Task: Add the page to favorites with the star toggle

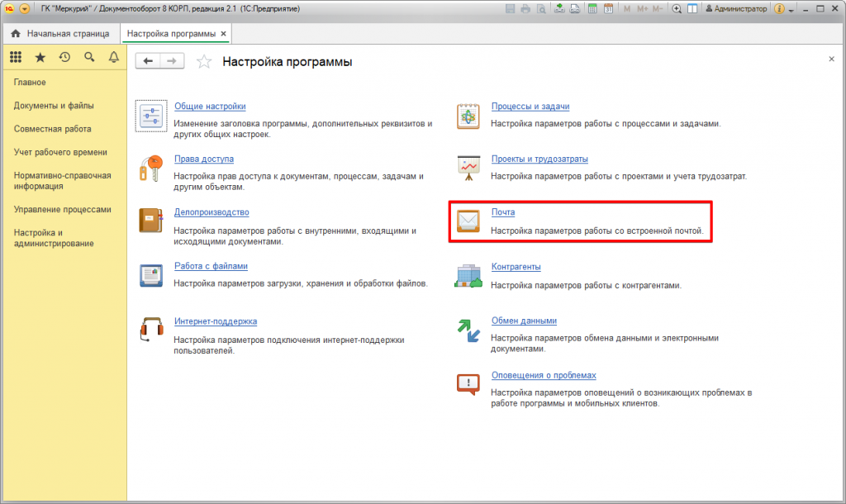Action: click(x=205, y=62)
